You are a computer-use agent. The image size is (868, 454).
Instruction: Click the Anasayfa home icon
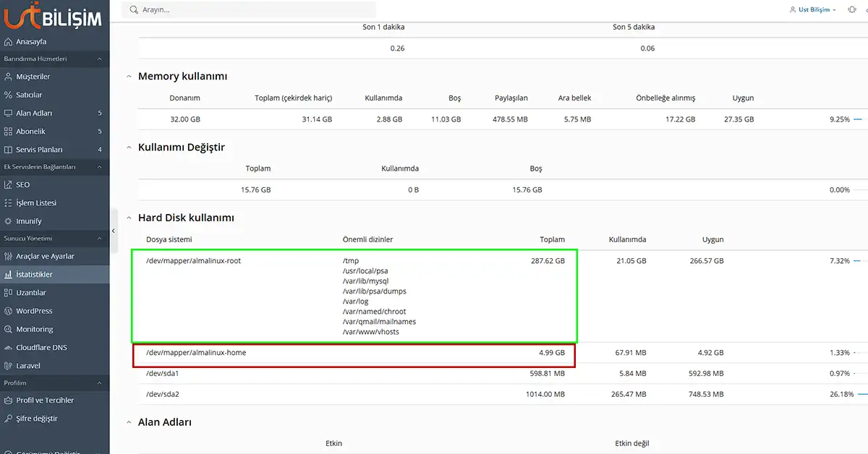point(9,42)
